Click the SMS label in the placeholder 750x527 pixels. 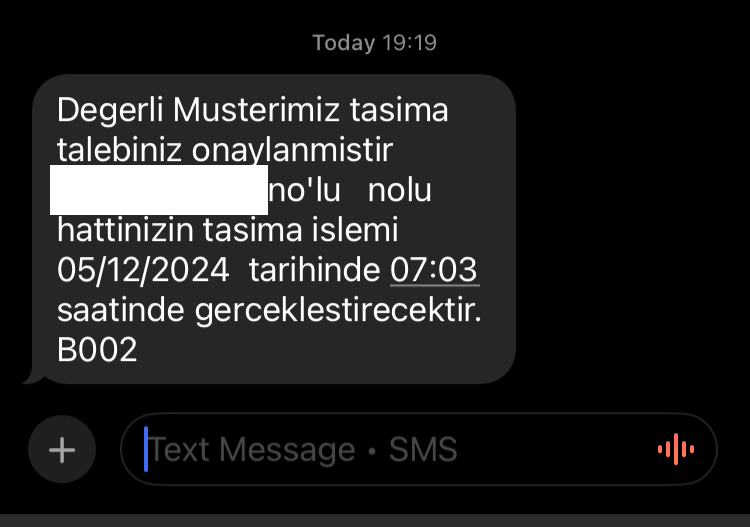coord(423,449)
